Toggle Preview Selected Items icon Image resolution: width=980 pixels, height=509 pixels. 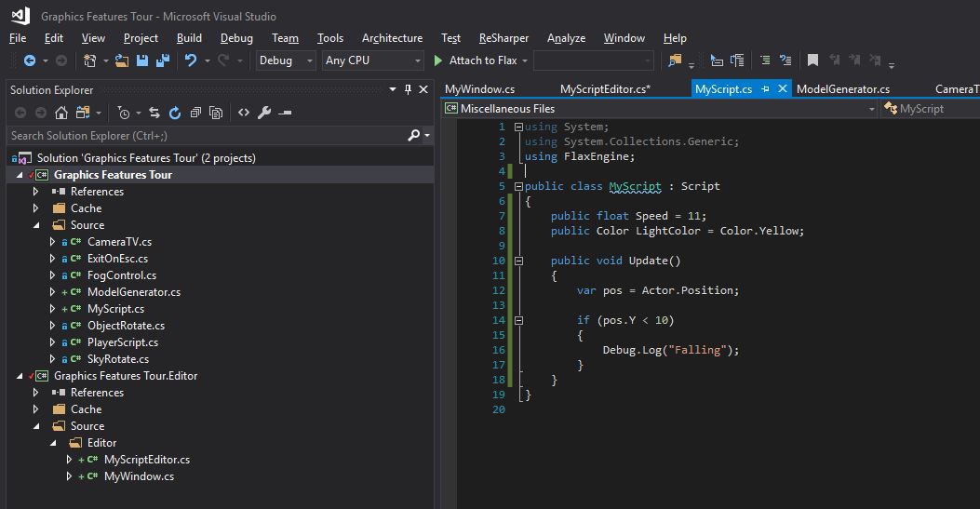click(285, 113)
